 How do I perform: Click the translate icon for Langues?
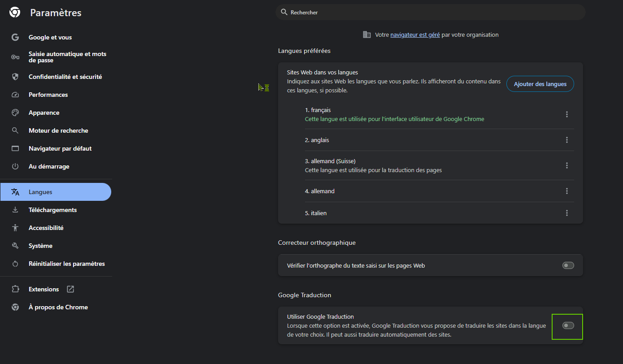click(x=15, y=192)
